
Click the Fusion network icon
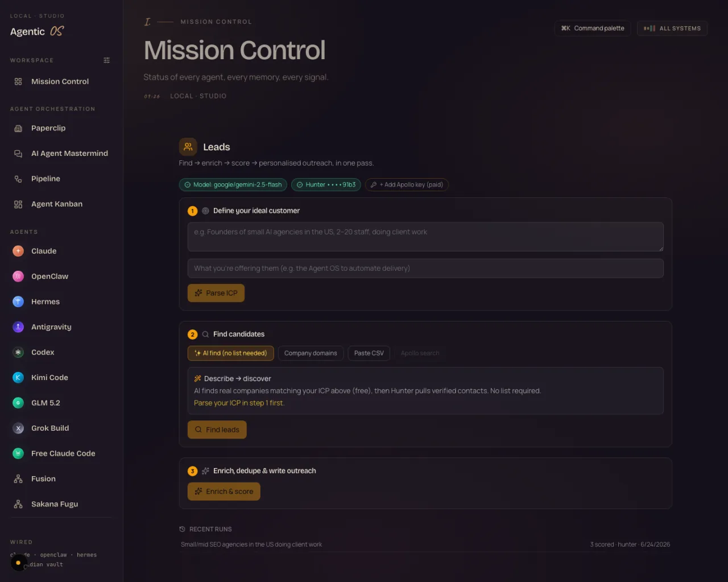coord(18,479)
